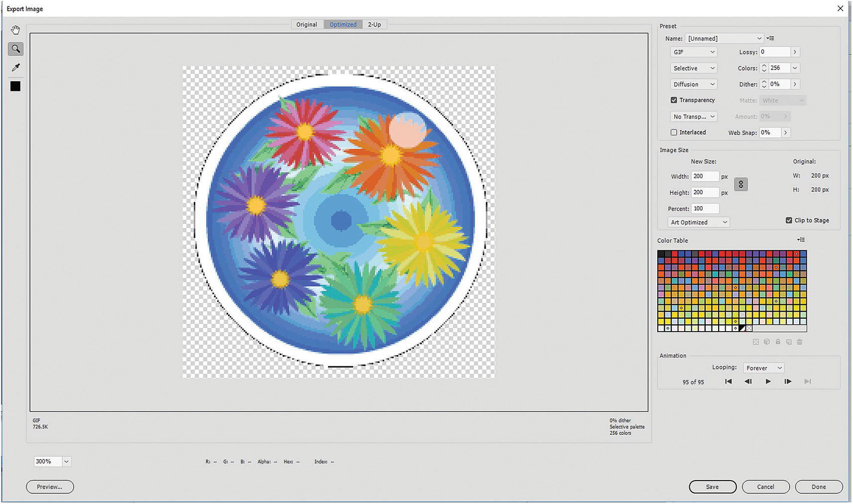Jump to the first animation frame

click(728, 381)
